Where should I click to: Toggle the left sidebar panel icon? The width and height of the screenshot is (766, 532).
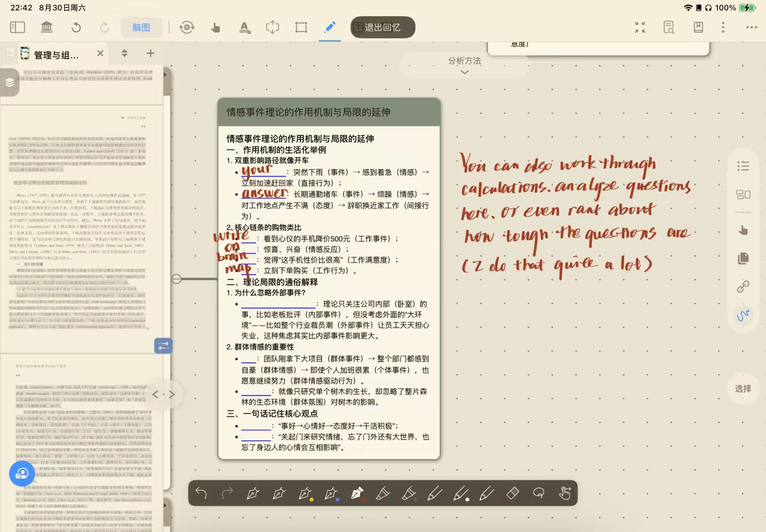[x=17, y=27]
